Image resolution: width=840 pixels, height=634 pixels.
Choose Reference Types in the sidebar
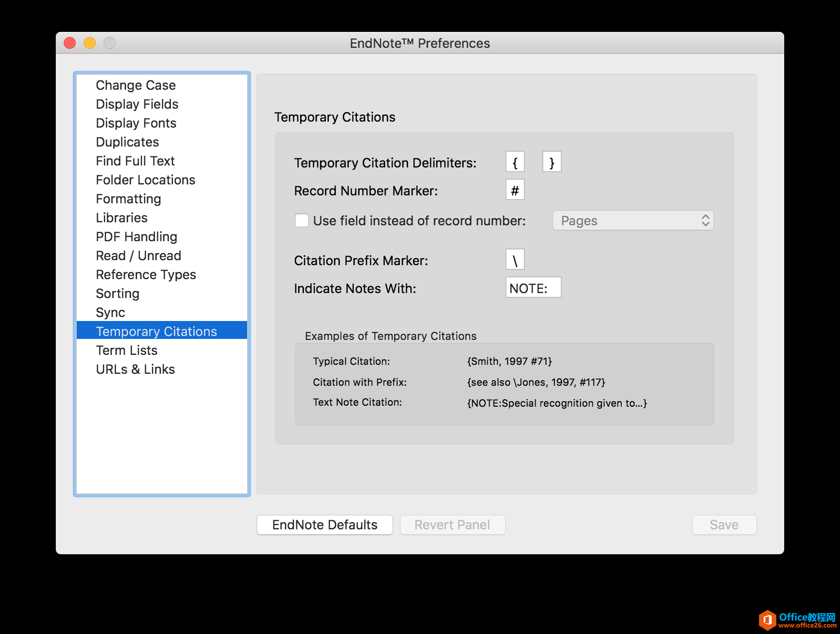[146, 275]
